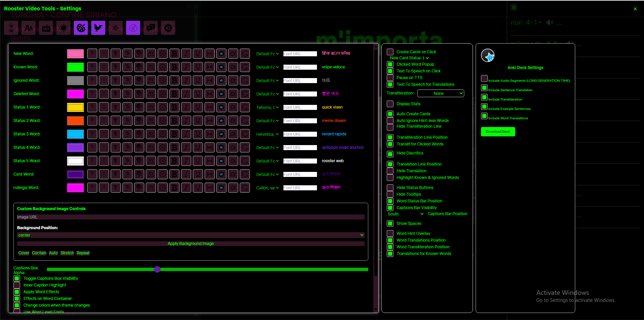Enable Create Cards on Click checkbox
This screenshot has height=320, width=644.
[390, 52]
